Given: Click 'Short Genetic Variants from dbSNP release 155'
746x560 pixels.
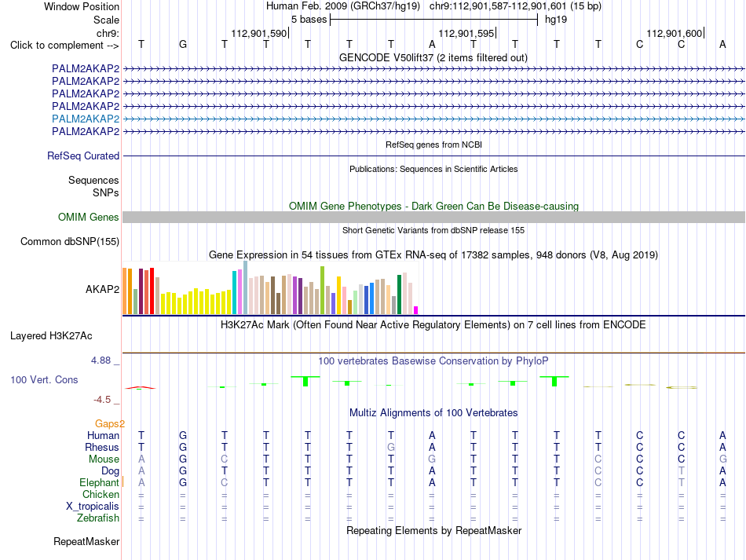Looking at the screenshot, I should [x=433, y=230].
